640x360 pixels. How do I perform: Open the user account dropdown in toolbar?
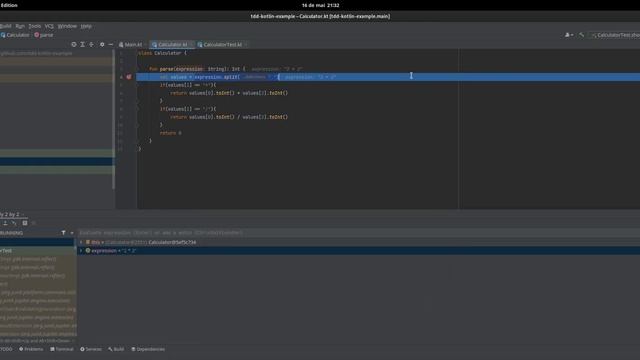(569, 35)
